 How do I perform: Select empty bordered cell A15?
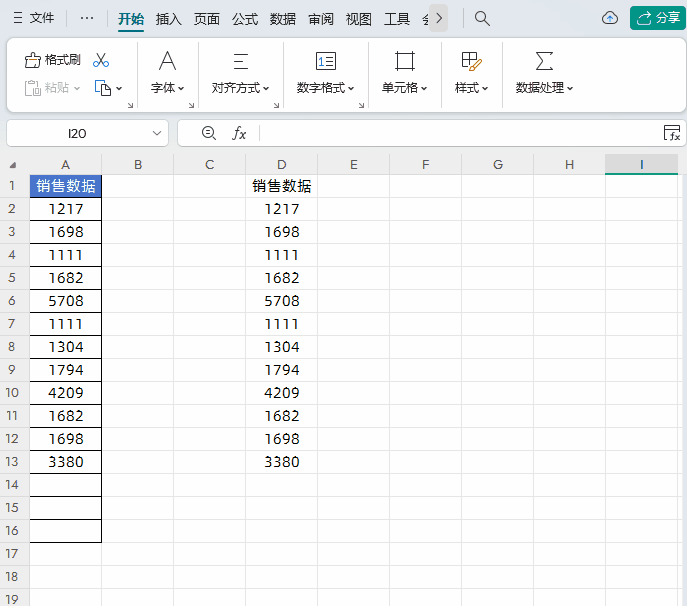tap(66, 508)
